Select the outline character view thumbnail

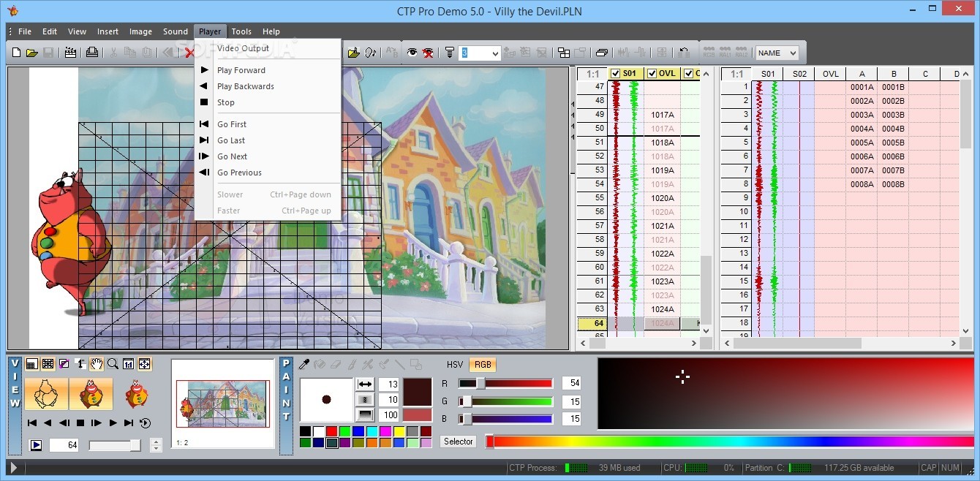pyautogui.click(x=47, y=393)
